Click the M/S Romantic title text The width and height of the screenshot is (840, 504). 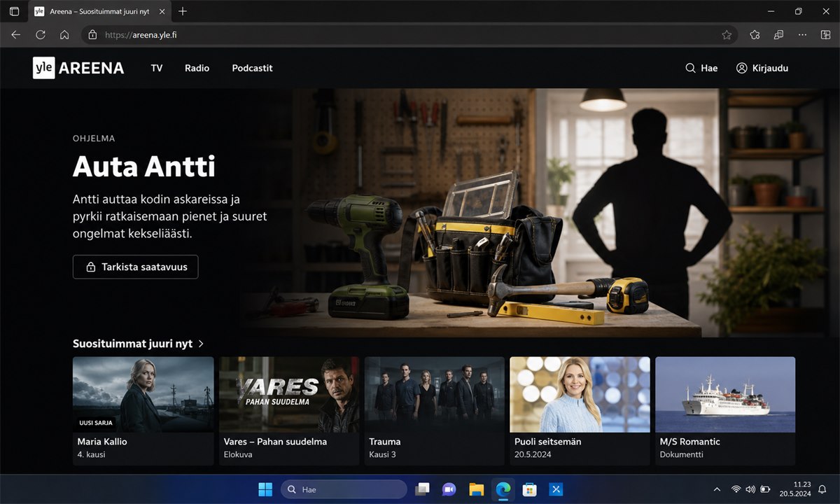pos(690,442)
